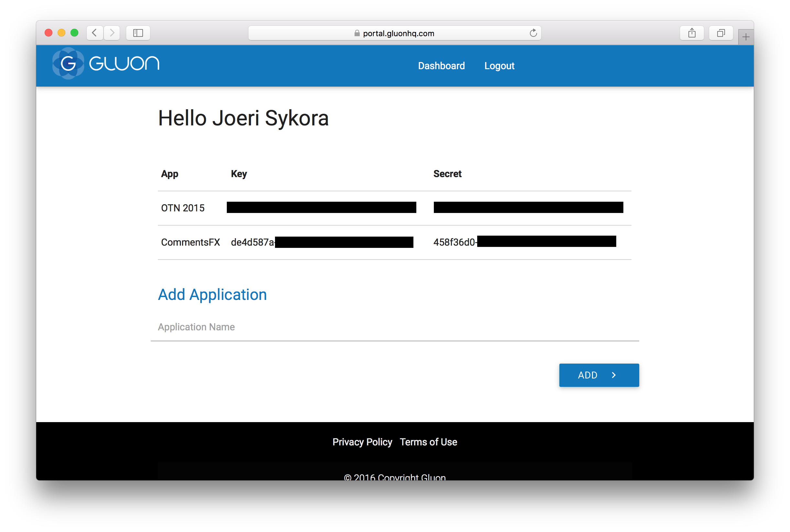Select the OTN 2015 app entry
The height and width of the screenshot is (532, 790).
pos(183,207)
